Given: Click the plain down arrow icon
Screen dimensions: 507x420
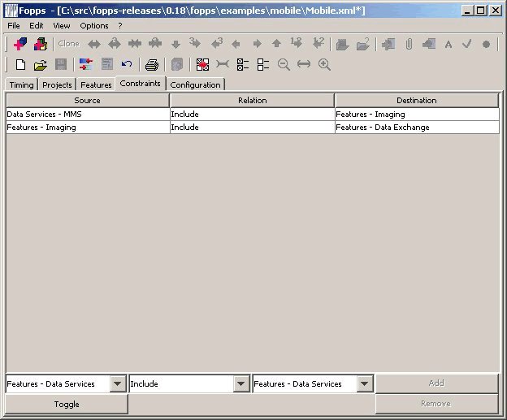Looking at the screenshot, I should coord(175,45).
